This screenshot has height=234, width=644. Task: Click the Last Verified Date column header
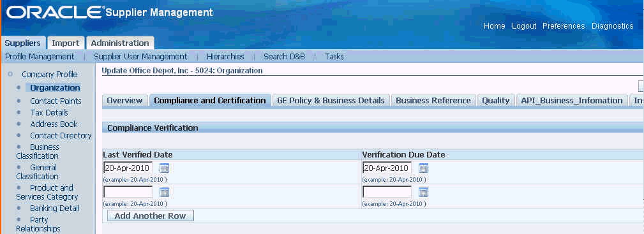tap(138, 155)
